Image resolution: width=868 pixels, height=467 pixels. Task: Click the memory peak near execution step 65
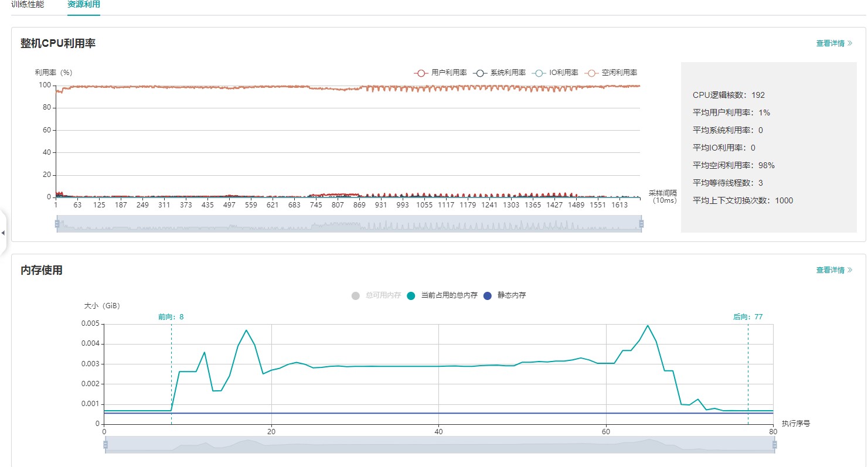click(x=648, y=325)
